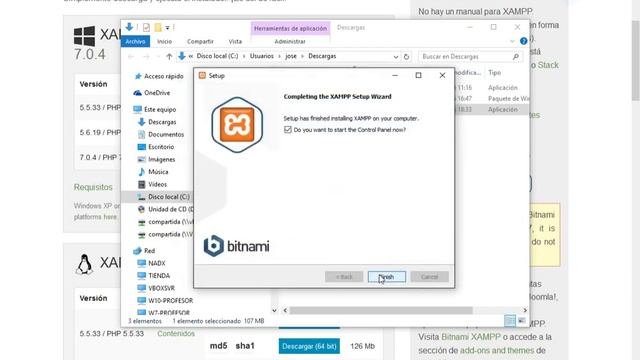Click the md5 link on the webpage
Screen dimensions: 640x360
(218, 346)
